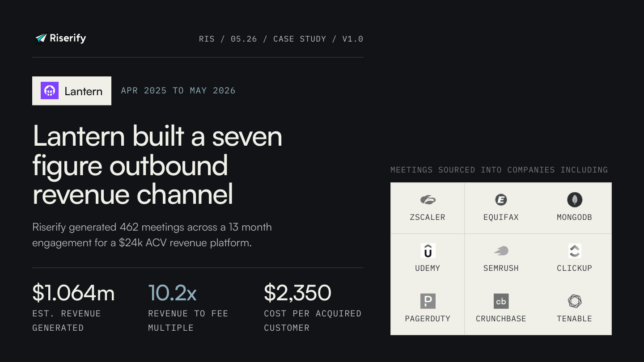The image size is (644, 362).
Task: Select the $1.064m revenue figure
Action: (73, 293)
